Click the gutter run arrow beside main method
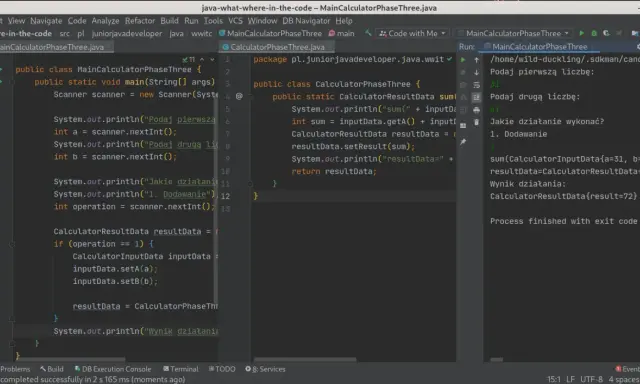The height and width of the screenshot is (384, 640). [x=2, y=82]
